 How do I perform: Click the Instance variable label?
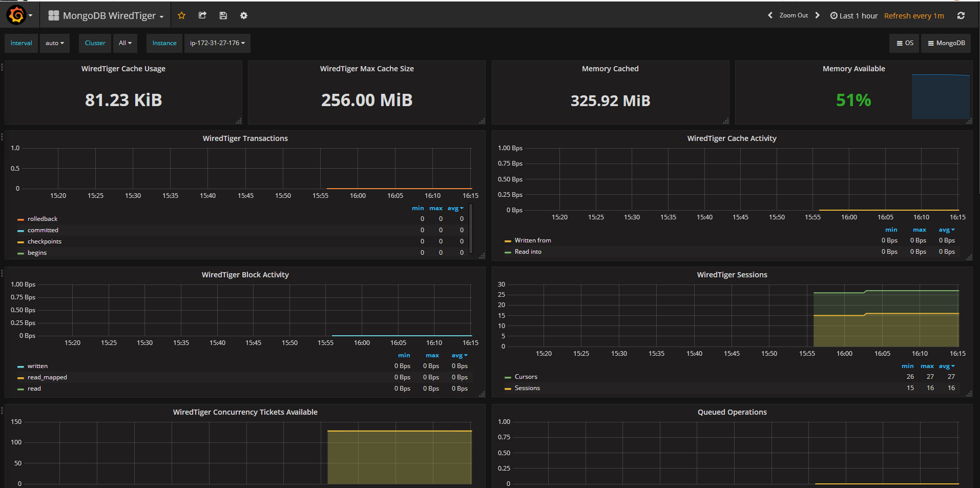pyautogui.click(x=164, y=43)
